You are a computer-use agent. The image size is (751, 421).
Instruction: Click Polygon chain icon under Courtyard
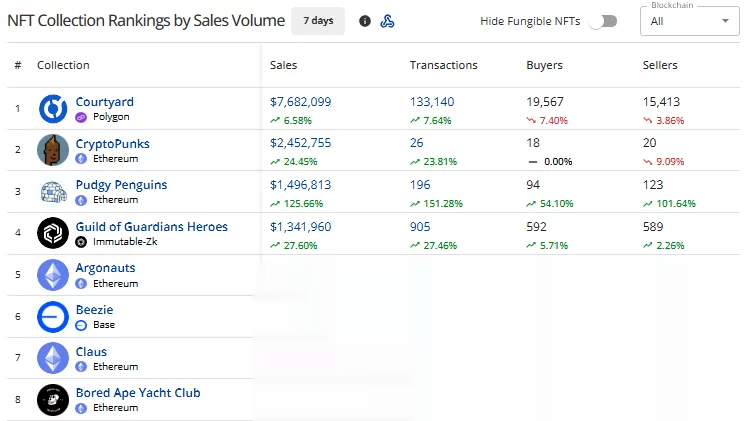coord(81,117)
